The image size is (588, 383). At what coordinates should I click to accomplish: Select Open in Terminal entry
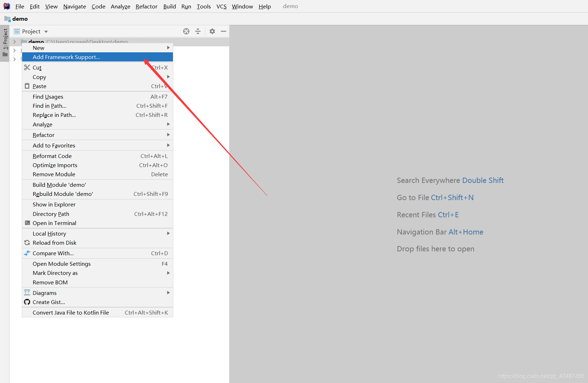(54, 223)
